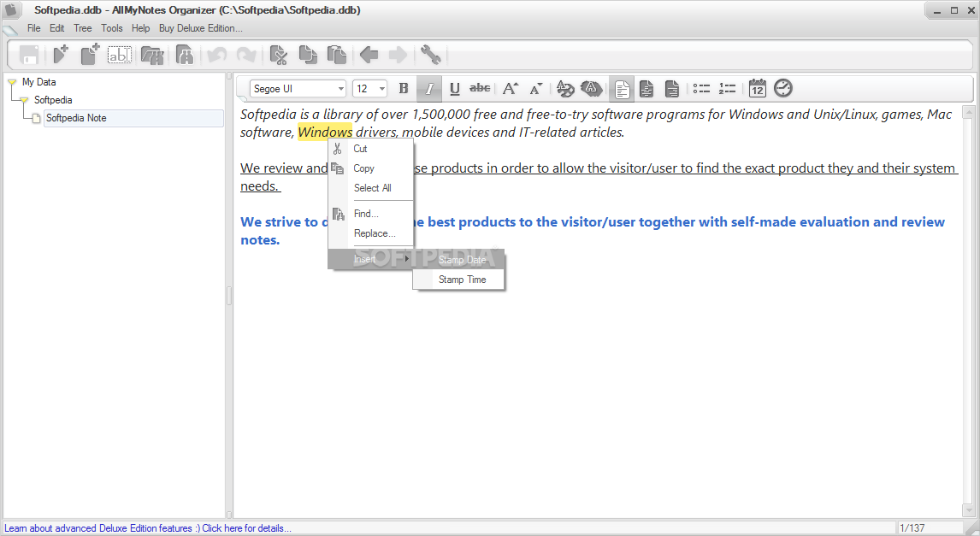
Task: Insert date stamp calendar icon
Action: pos(757,89)
